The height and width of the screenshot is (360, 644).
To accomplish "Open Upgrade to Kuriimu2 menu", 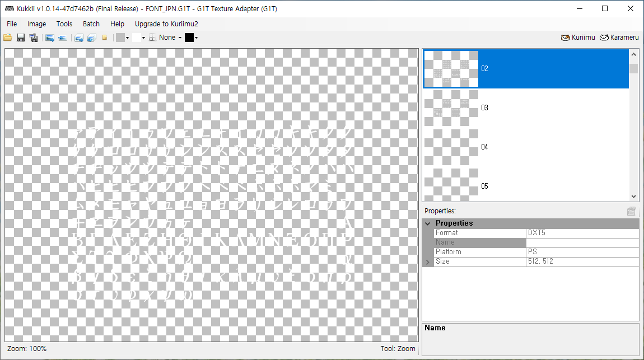I will [166, 24].
